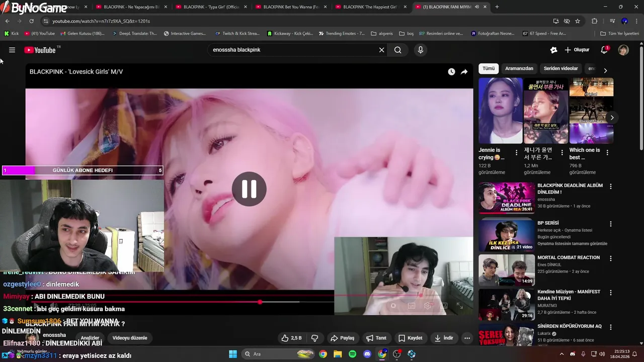Click 'Oynatma listesinin tamamını görüntüle' link
Viewport: 644px width, 362px height.
[572, 244]
